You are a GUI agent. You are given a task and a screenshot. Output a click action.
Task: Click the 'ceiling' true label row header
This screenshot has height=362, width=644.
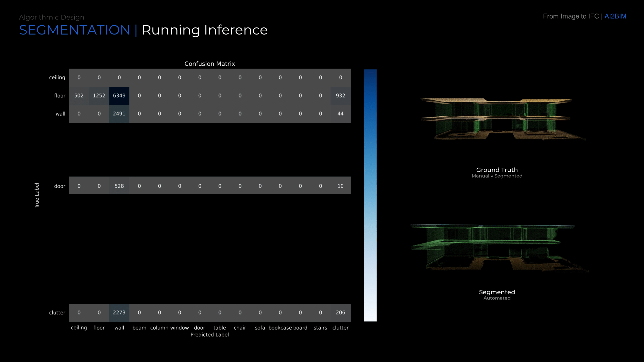tap(57, 77)
